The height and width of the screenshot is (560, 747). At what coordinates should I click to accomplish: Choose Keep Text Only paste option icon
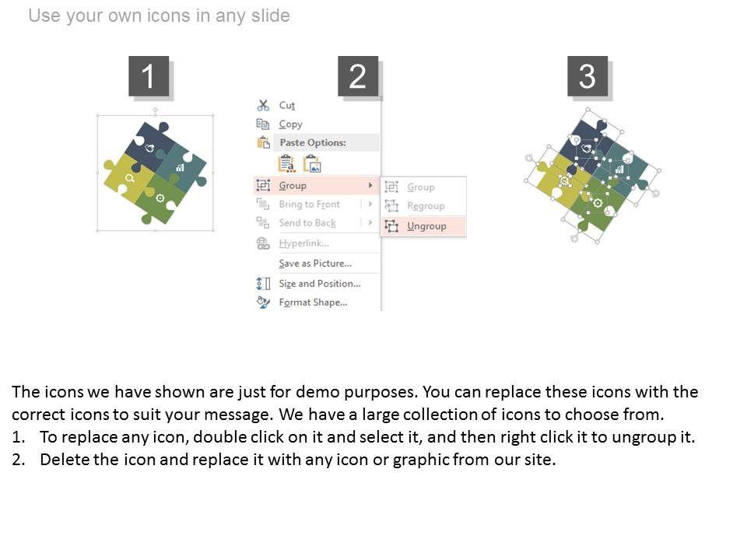tap(286, 163)
